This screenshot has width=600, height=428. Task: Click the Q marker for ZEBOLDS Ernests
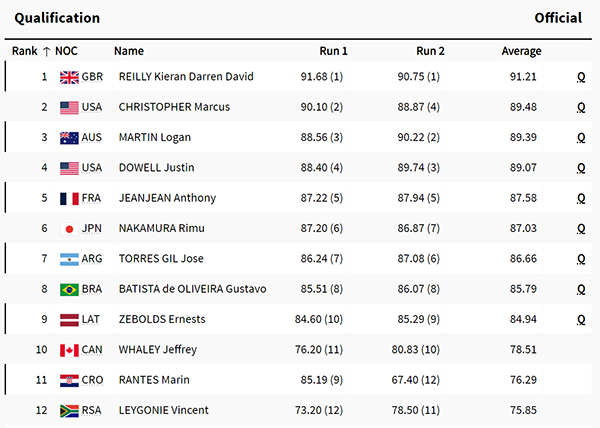(581, 320)
